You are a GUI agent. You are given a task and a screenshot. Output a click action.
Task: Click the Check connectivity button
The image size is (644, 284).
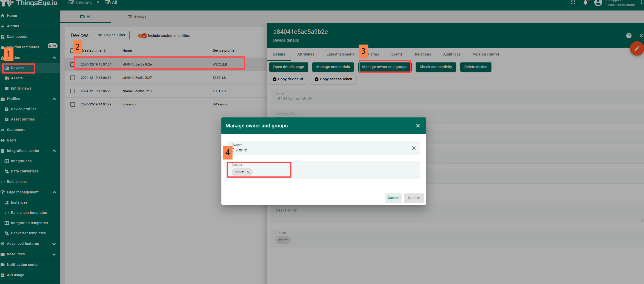[x=436, y=67]
